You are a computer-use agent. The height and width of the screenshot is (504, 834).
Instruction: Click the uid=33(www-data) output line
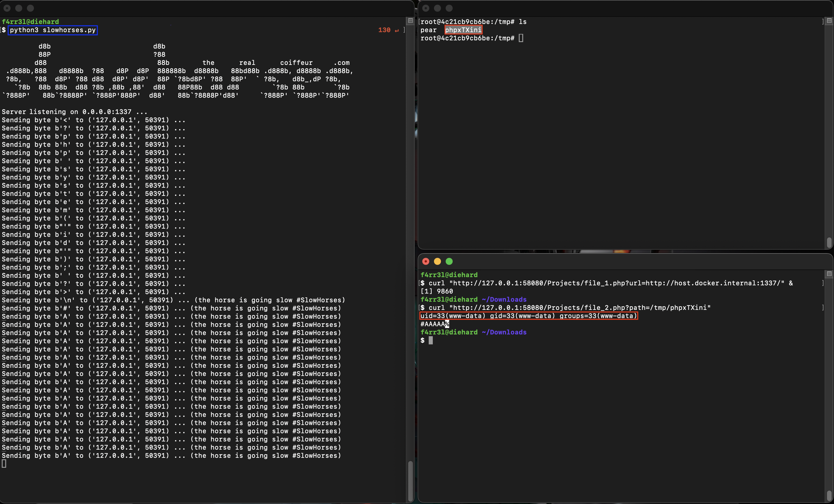pos(528,316)
